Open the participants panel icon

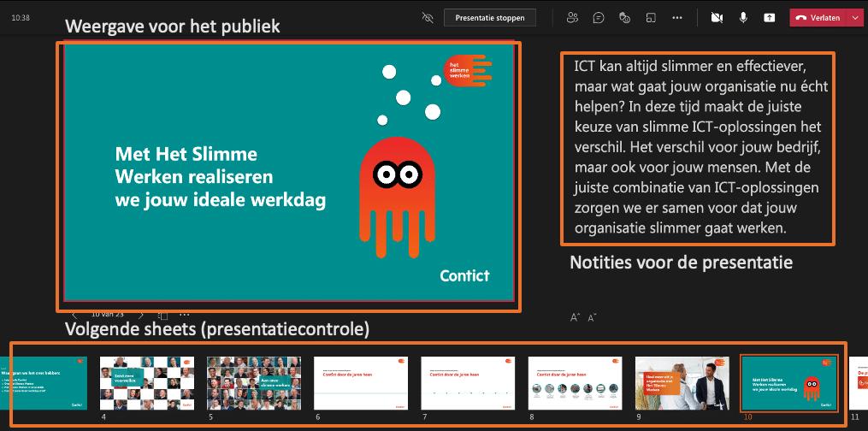[572, 17]
